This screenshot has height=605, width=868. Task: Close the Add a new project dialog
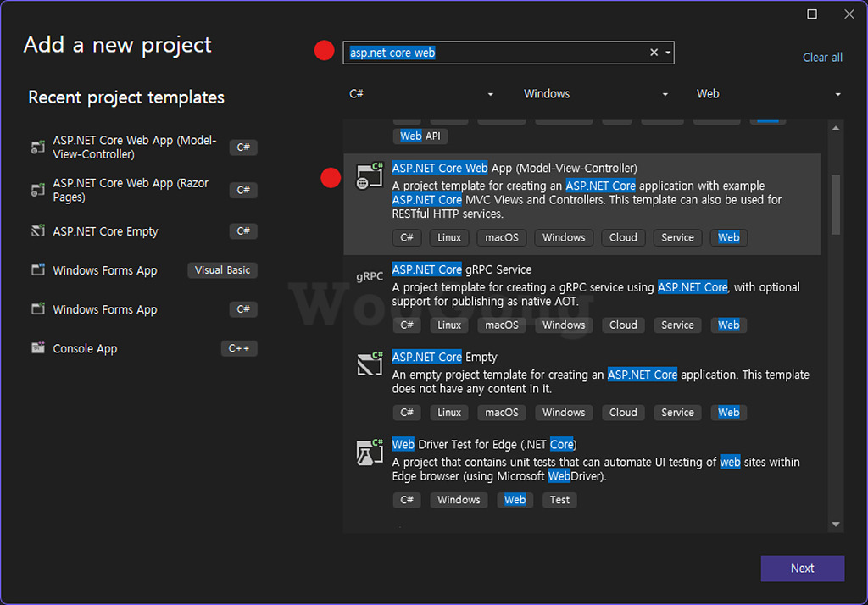click(849, 14)
